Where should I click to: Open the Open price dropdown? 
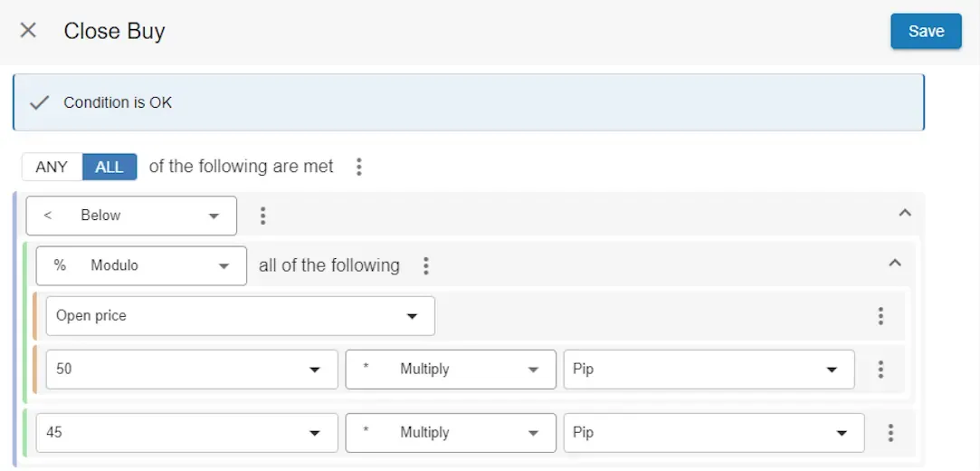coord(240,316)
